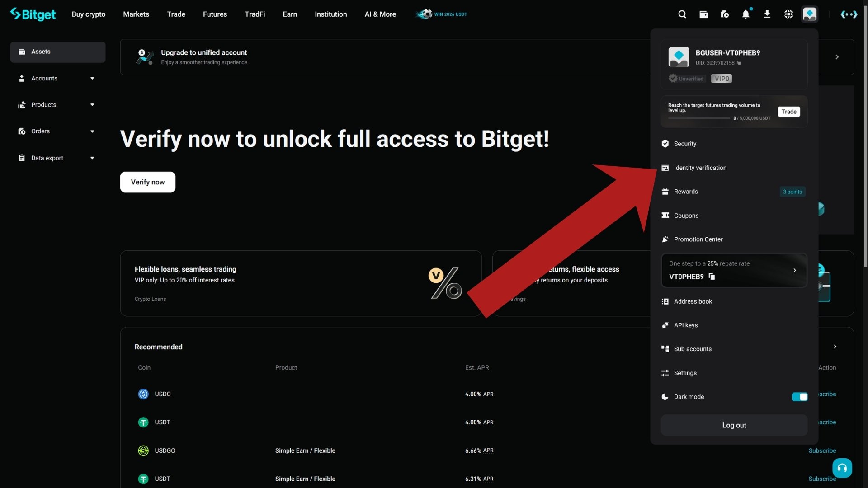Image resolution: width=868 pixels, height=488 pixels.
Task: Click Log out button
Action: 734,425
